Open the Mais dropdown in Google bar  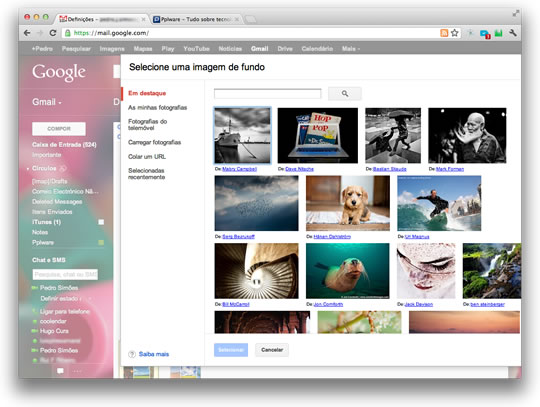point(351,49)
